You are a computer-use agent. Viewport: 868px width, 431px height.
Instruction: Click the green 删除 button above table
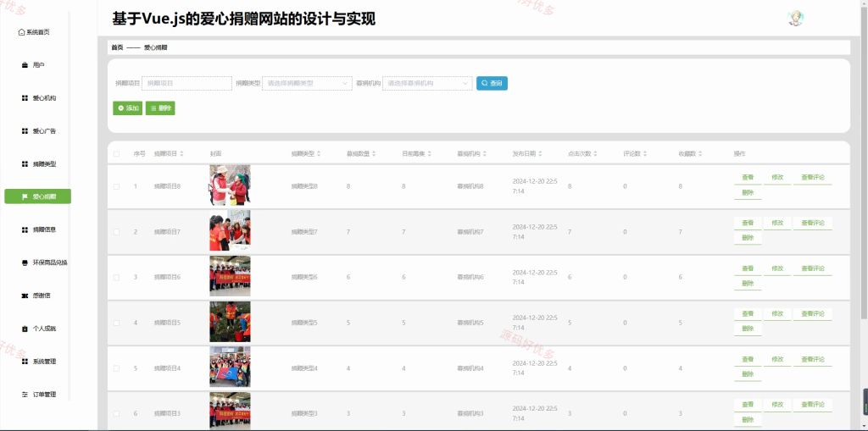coord(160,108)
